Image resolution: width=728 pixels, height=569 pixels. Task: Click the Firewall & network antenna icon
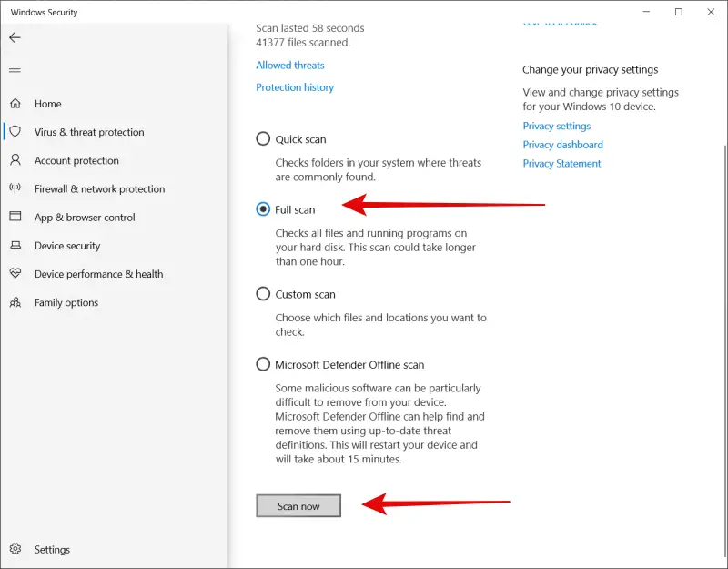(x=15, y=188)
